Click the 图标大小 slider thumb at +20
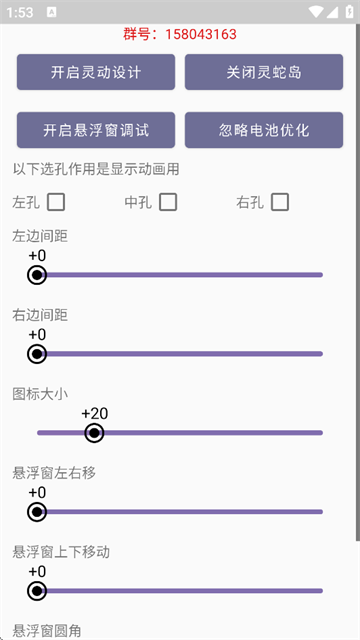The height and width of the screenshot is (640, 360). 94,433
